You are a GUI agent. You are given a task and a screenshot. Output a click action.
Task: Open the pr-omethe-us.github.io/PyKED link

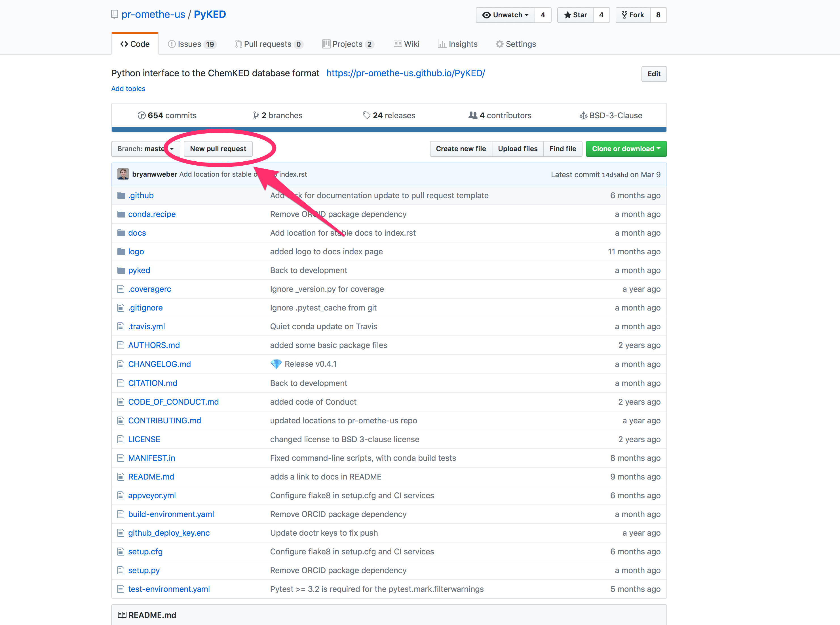(406, 73)
